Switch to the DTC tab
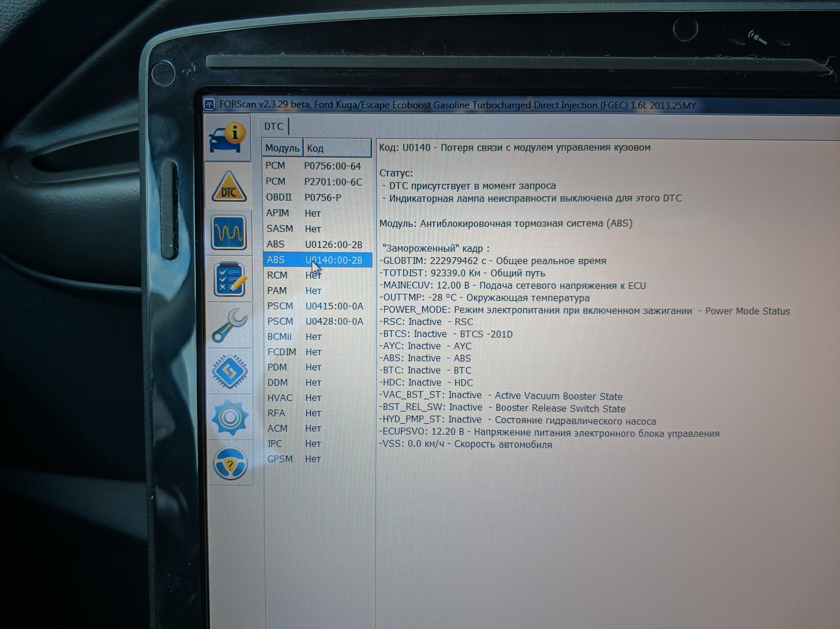 273,127
